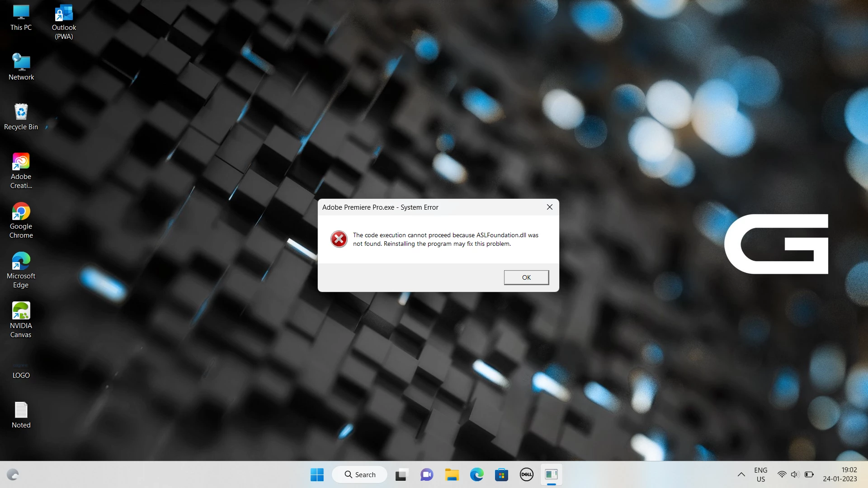Open the Adobe Creative Cloud desktop shortcut

click(x=21, y=162)
